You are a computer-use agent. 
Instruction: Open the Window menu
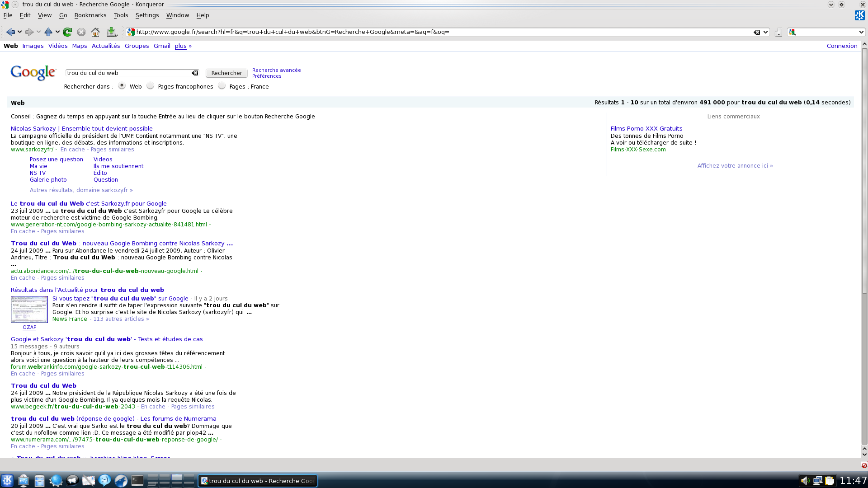(x=177, y=15)
